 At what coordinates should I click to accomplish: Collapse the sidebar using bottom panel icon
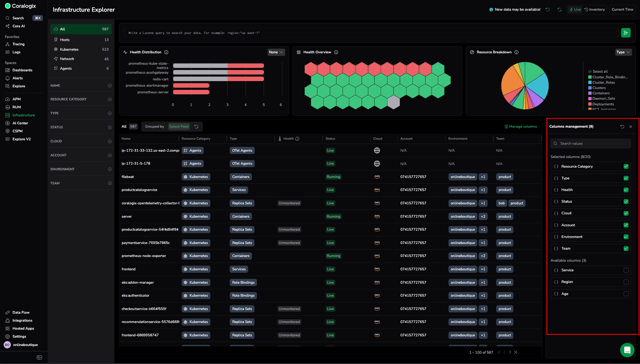point(39,357)
